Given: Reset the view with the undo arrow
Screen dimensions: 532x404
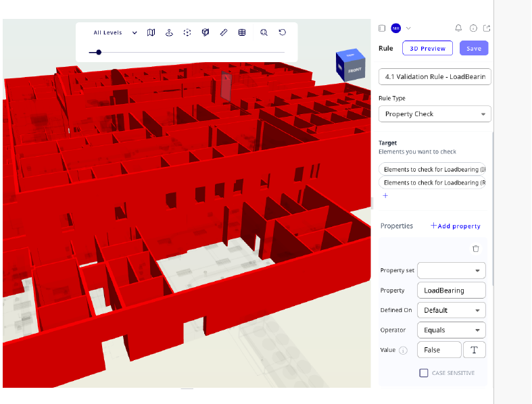Looking at the screenshot, I should [x=282, y=32].
